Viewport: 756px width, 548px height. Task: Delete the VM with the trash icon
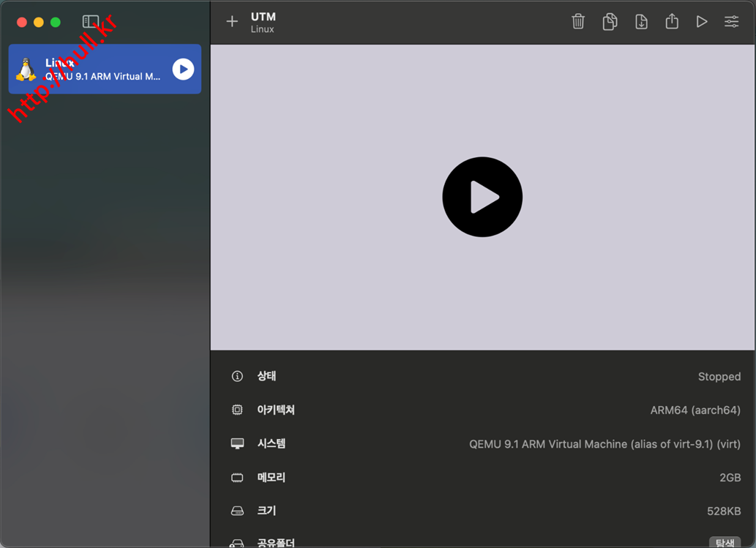tap(578, 22)
